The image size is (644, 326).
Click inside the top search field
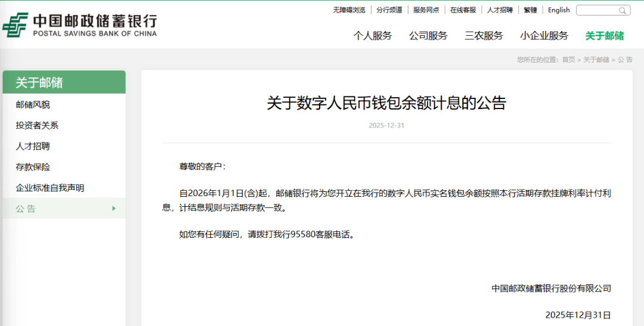pos(596,11)
